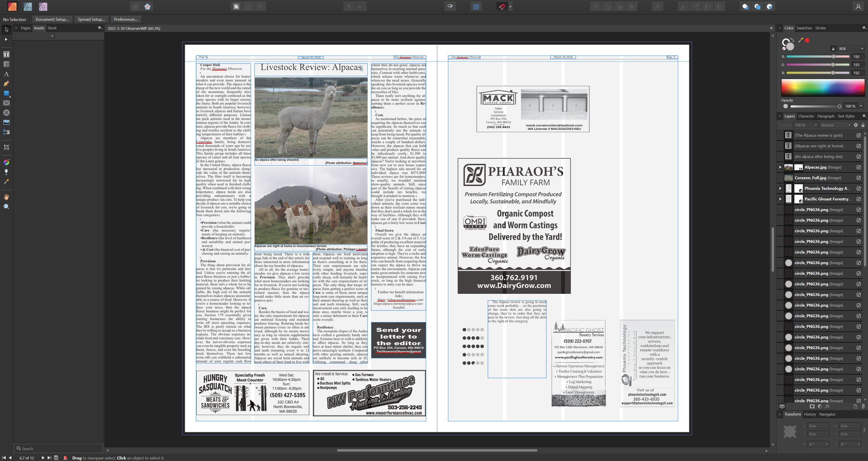Screen dimensions: 868x461
Task: Delete layer with the trash icon
Action: pyautogui.click(x=863, y=406)
